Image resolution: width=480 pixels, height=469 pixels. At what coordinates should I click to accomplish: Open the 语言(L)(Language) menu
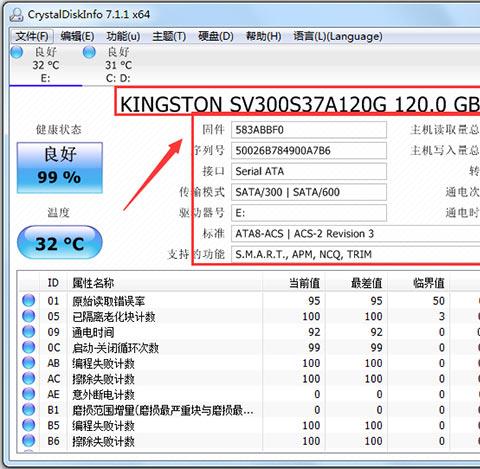click(338, 36)
